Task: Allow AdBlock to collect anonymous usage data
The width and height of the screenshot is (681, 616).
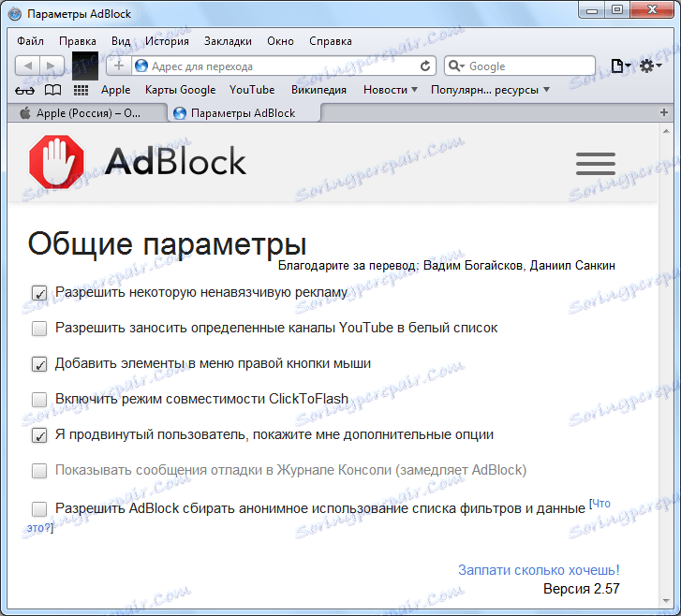Action: pos(39,508)
